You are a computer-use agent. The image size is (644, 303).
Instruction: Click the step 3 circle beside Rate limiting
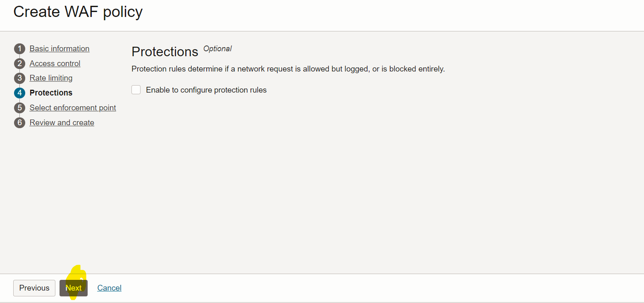coord(19,78)
